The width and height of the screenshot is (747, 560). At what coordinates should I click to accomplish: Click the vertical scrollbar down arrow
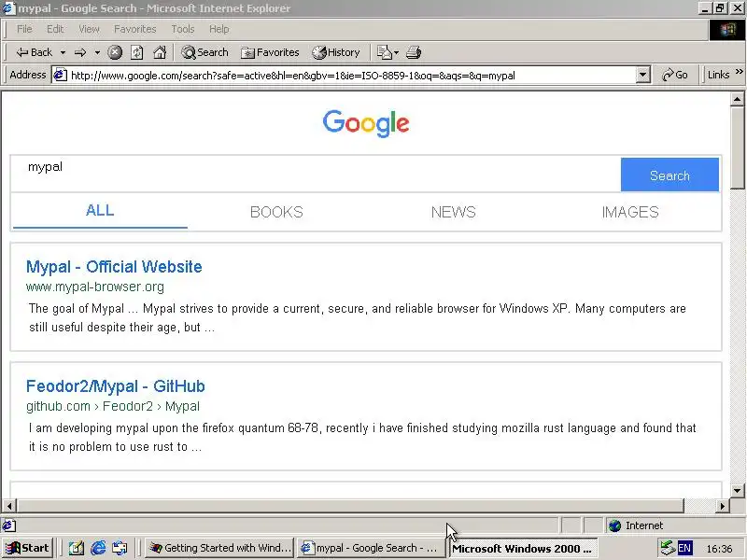[x=737, y=491]
